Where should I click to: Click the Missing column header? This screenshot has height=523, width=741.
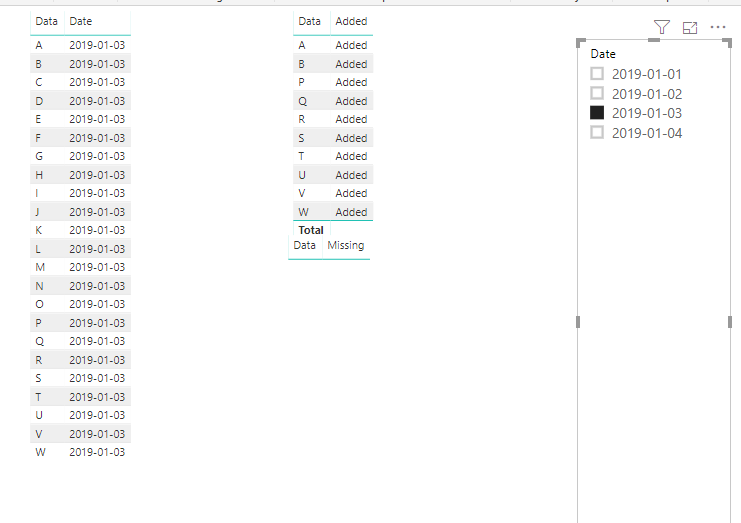point(345,245)
